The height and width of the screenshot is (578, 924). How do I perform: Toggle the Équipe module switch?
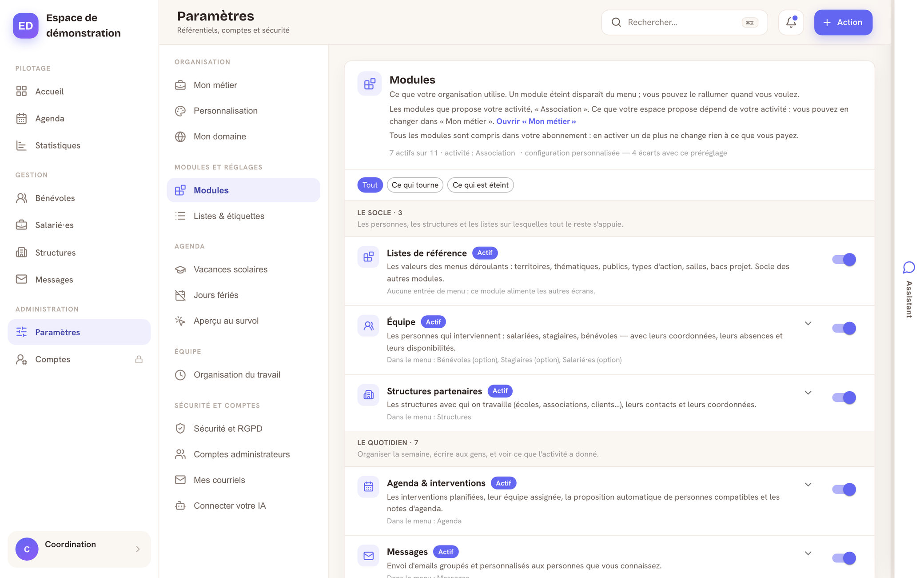pos(844,328)
